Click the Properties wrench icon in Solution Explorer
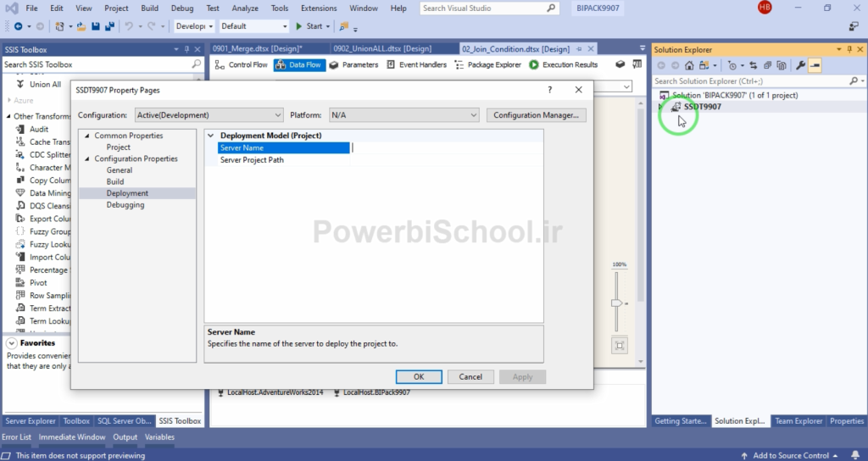The image size is (868, 461). pyautogui.click(x=800, y=65)
